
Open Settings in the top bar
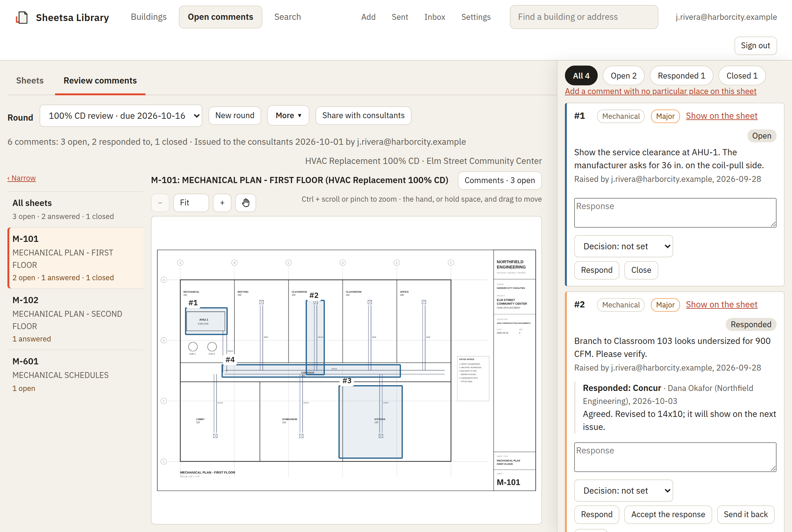pos(476,17)
